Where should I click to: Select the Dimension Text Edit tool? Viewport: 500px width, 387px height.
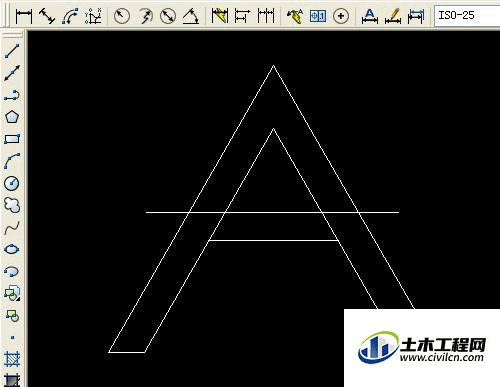(393, 16)
